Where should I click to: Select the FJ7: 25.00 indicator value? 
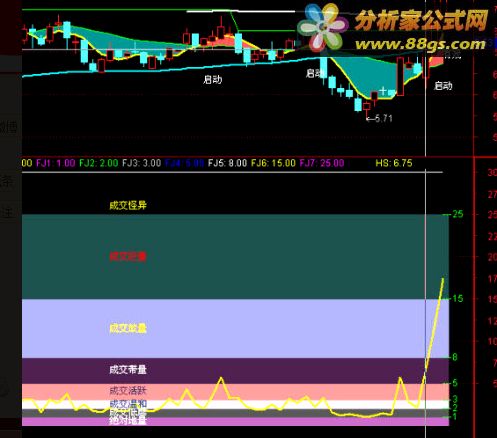pos(322,163)
